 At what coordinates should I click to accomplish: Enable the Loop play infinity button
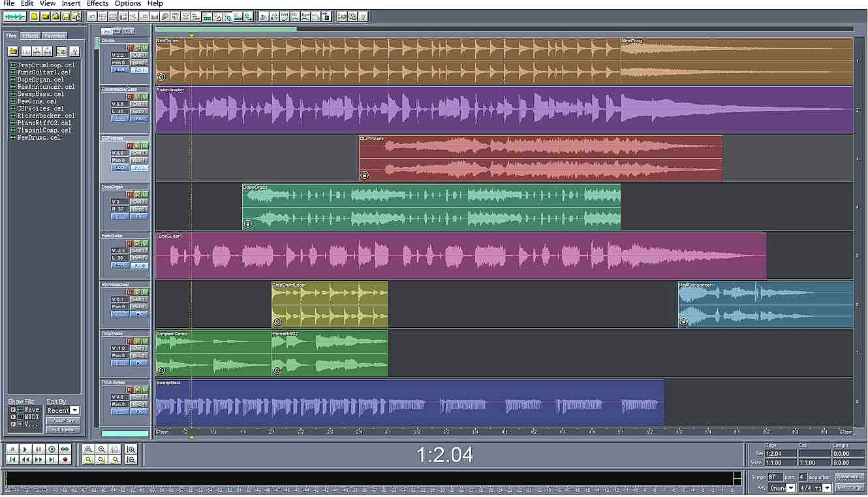point(65,449)
